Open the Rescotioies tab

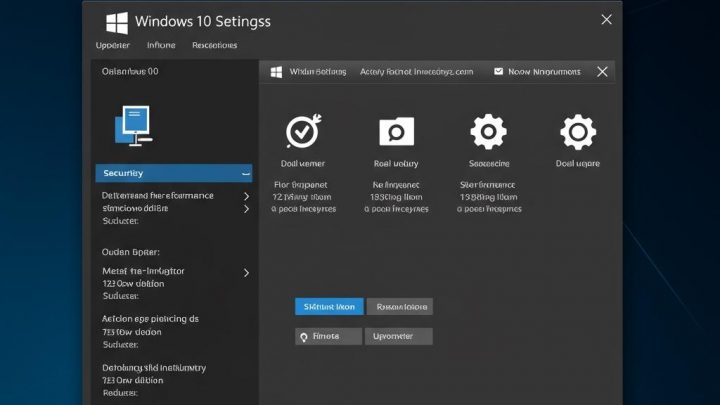214,45
